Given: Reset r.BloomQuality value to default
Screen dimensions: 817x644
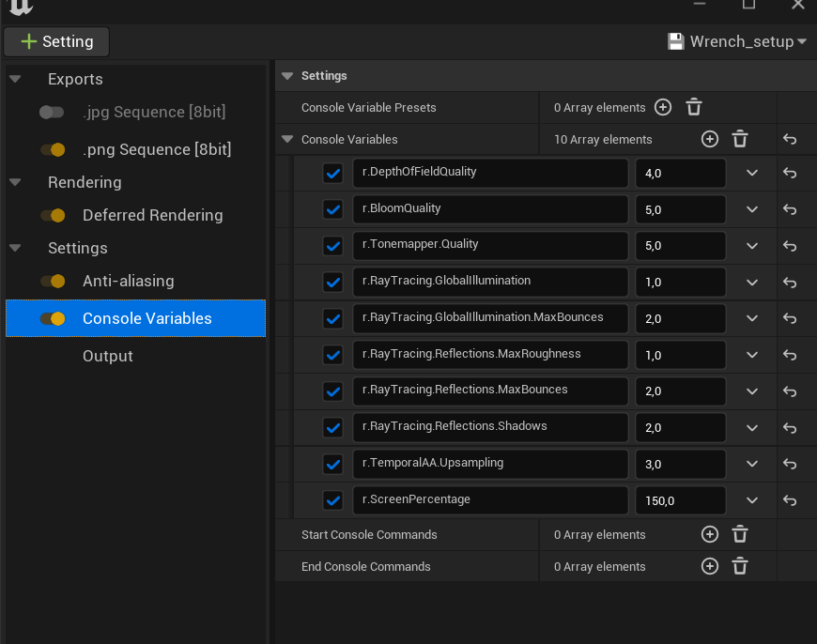Looking at the screenshot, I should tap(790, 209).
